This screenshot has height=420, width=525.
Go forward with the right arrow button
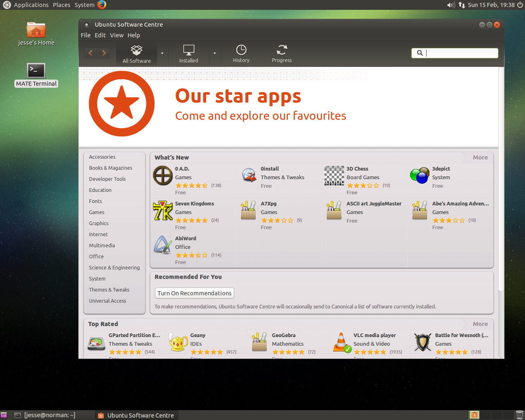click(104, 53)
